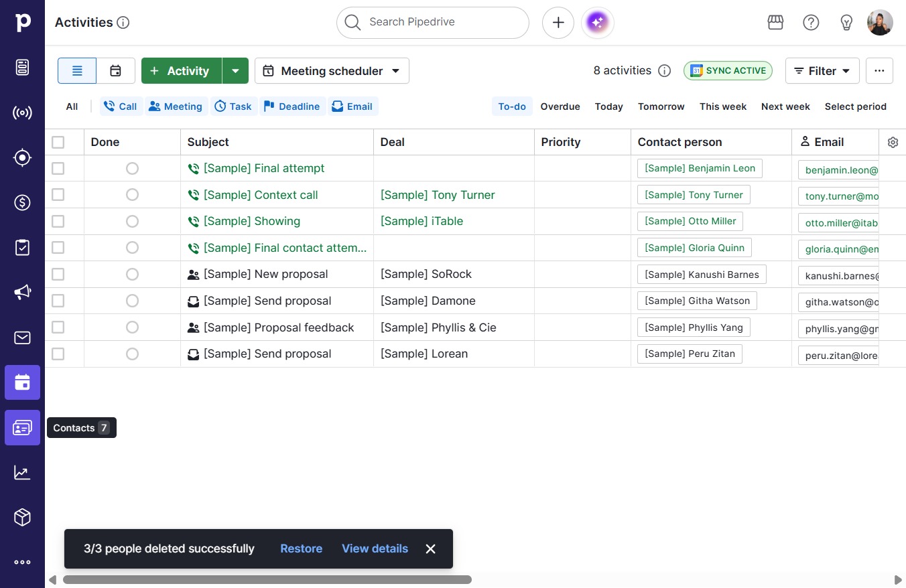Click the Pipedrive logo icon
The image size is (906, 588).
pos(22,22)
